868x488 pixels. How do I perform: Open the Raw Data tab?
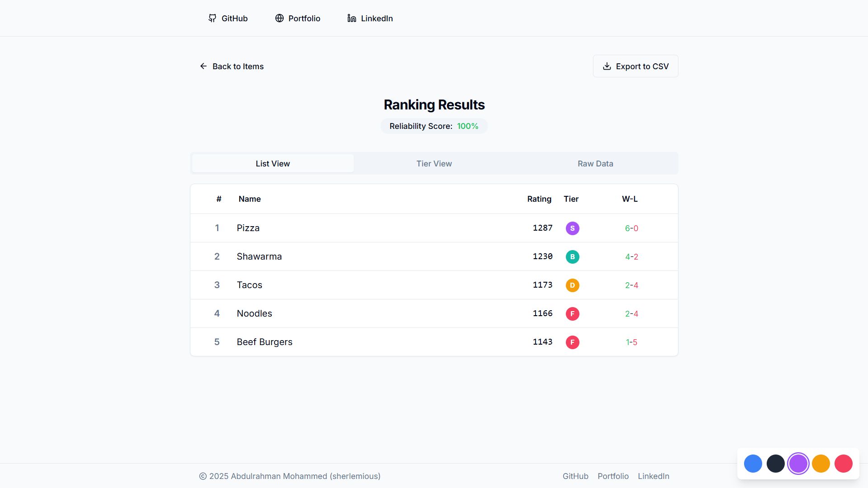pyautogui.click(x=595, y=164)
